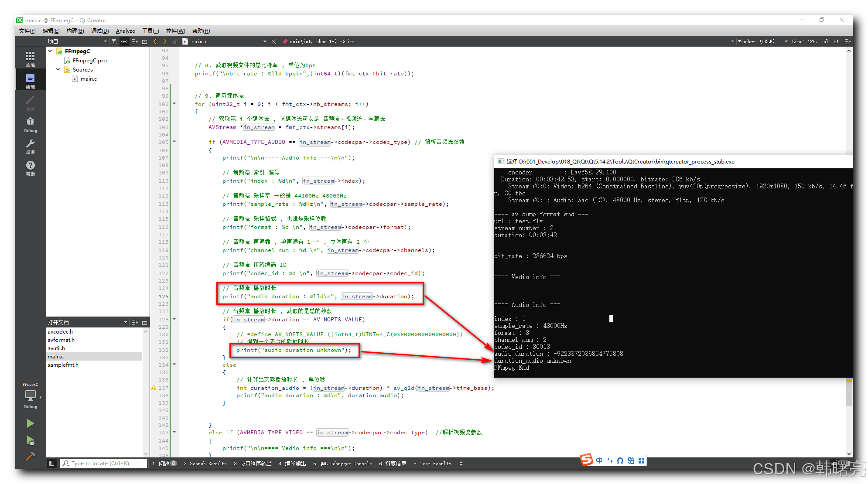Fold the duration if-block at line 128

tap(174, 319)
